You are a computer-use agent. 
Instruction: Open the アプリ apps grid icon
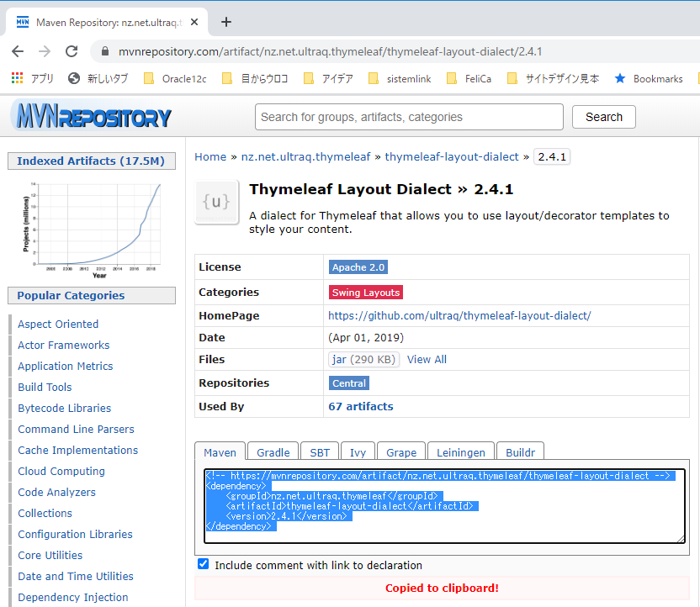click(x=17, y=78)
